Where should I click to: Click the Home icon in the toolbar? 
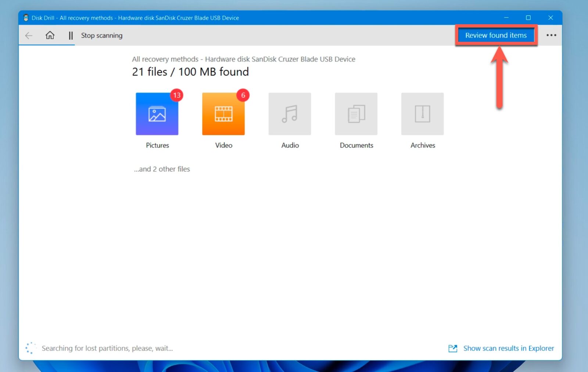click(x=50, y=35)
